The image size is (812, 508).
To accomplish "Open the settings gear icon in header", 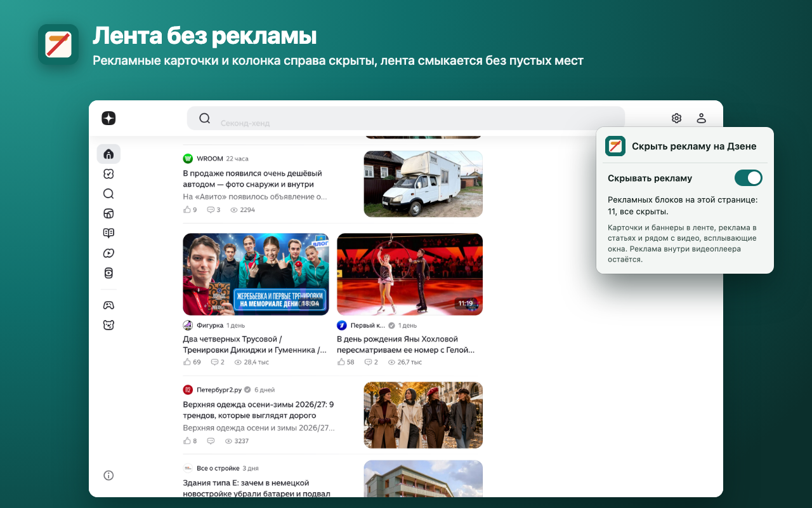I will pos(676,118).
